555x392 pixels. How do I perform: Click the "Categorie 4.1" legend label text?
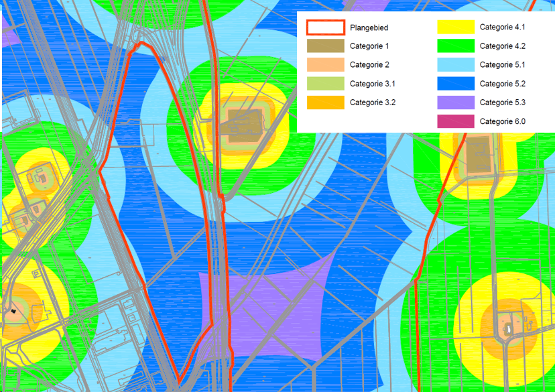[x=502, y=27]
